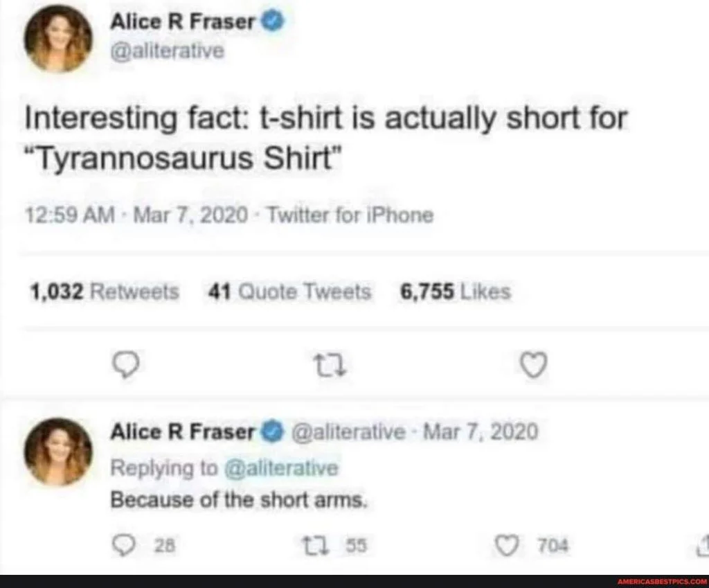709x588 pixels.
Task: Retweet the Tyrannosaurus Shirt tweet
Action: click(330, 366)
